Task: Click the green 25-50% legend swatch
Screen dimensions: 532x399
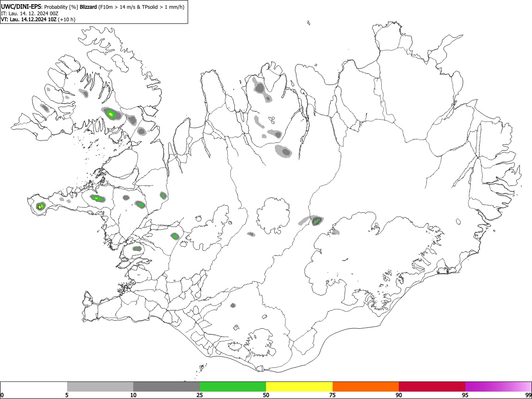Action: pos(233,387)
